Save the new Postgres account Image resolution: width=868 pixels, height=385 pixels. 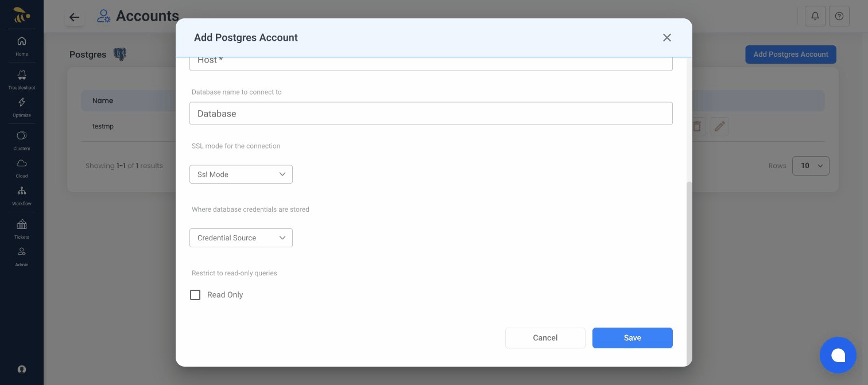[632, 338]
